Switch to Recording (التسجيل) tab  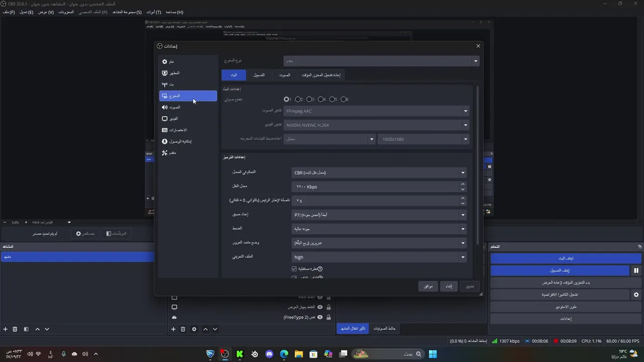click(x=259, y=75)
